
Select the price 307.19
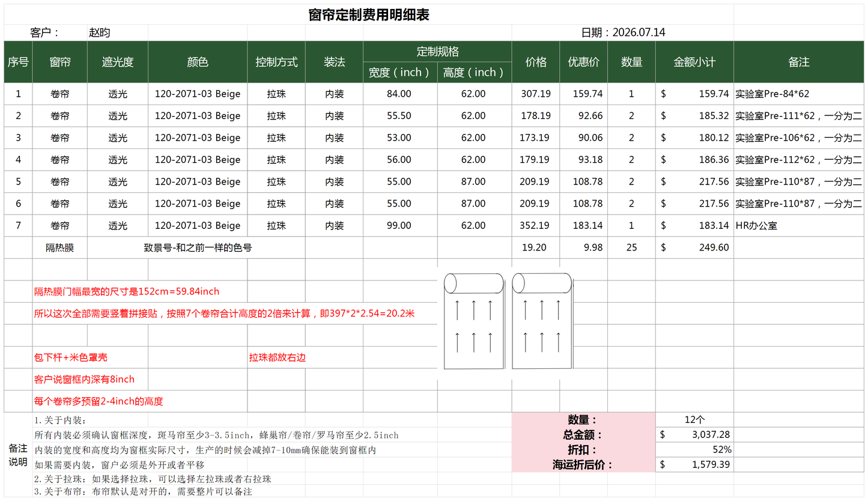coord(535,94)
